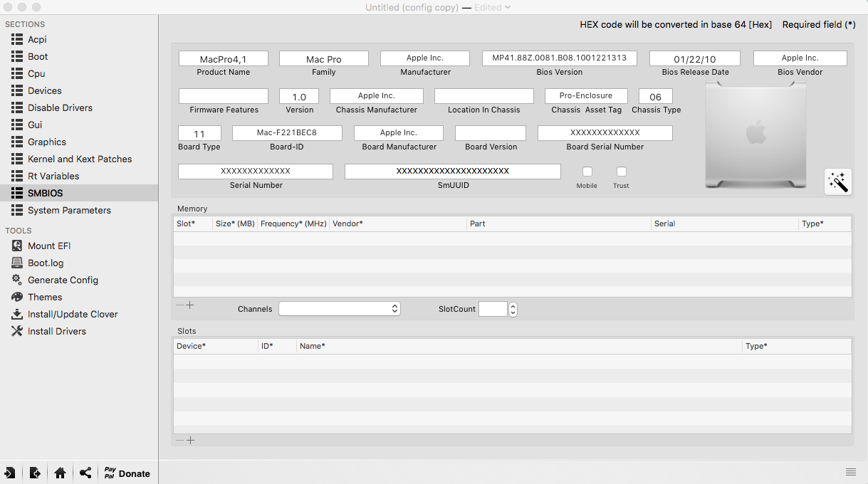This screenshot has height=484, width=868.
Task: Click the SmUUID field
Action: click(x=453, y=172)
